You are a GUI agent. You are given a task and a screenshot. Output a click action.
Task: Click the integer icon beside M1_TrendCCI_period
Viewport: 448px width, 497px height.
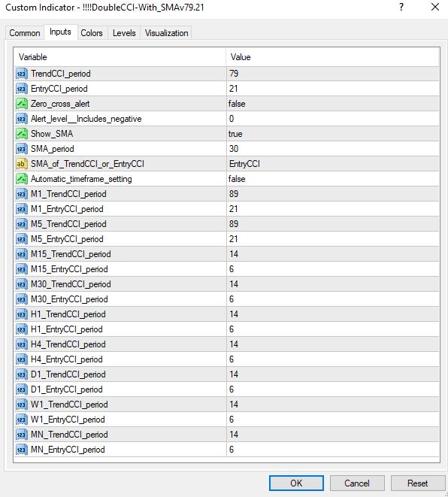point(22,194)
